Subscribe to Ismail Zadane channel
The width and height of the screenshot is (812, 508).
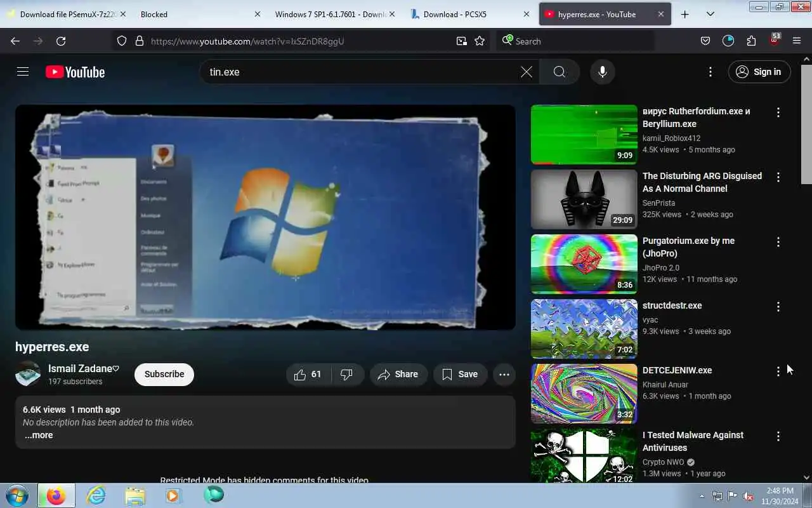click(x=164, y=375)
